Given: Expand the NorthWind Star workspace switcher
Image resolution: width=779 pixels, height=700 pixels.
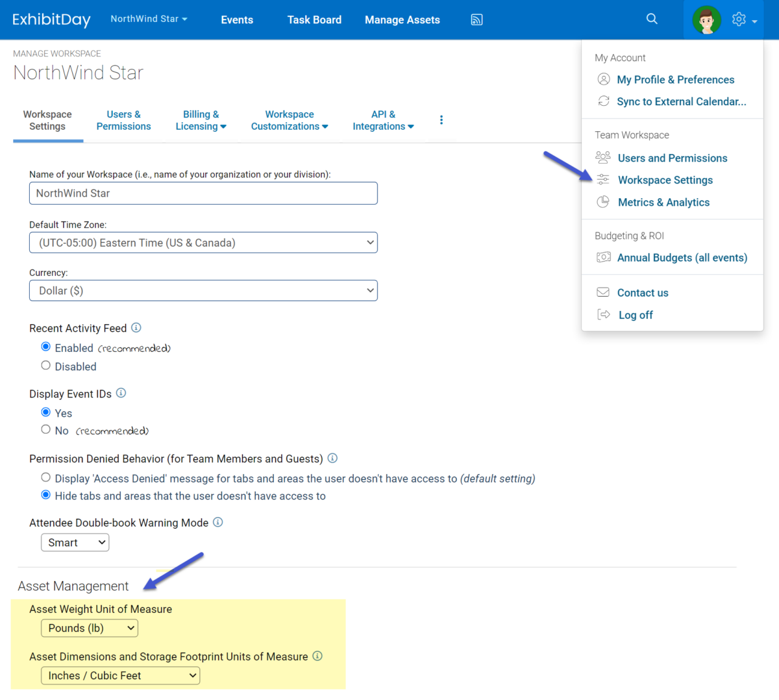Looking at the screenshot, I should point(149,19).
